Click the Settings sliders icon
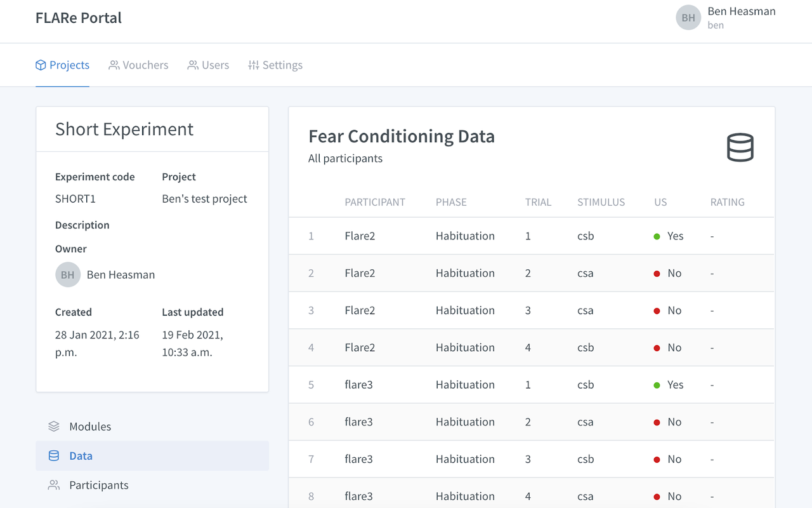 tap(254, 65)
